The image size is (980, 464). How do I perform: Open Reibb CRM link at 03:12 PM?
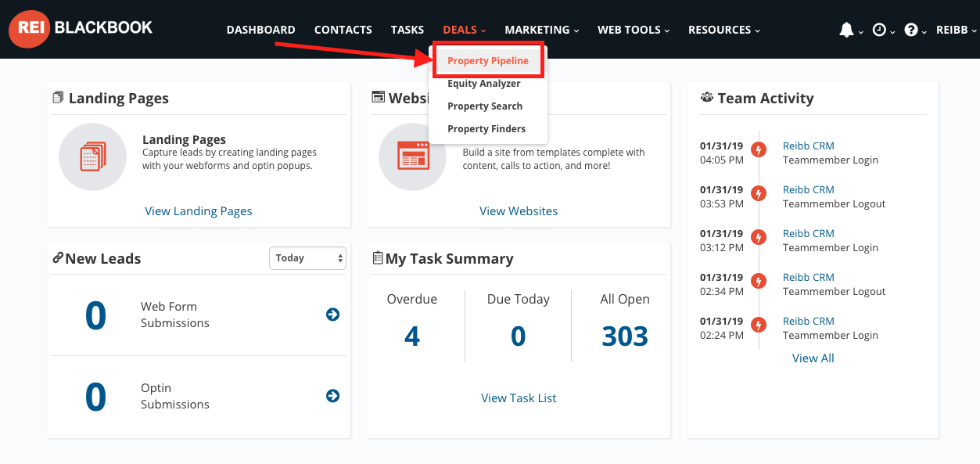click(x=809, y=234)
